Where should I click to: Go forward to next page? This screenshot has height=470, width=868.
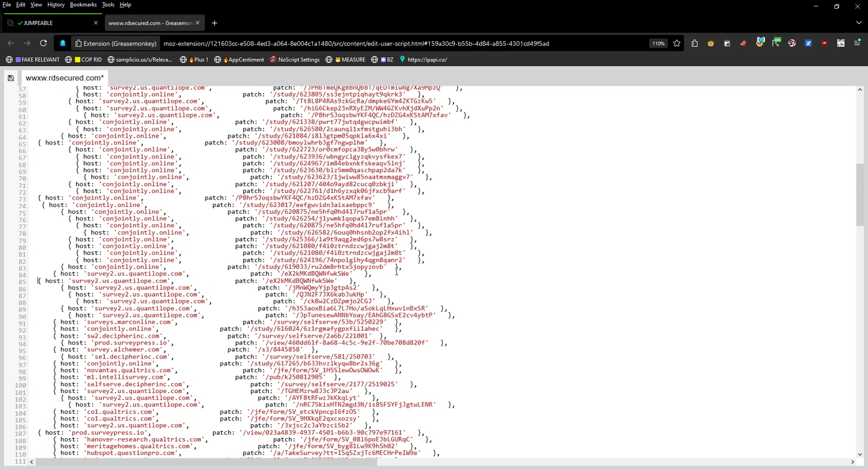coord(27,43)
